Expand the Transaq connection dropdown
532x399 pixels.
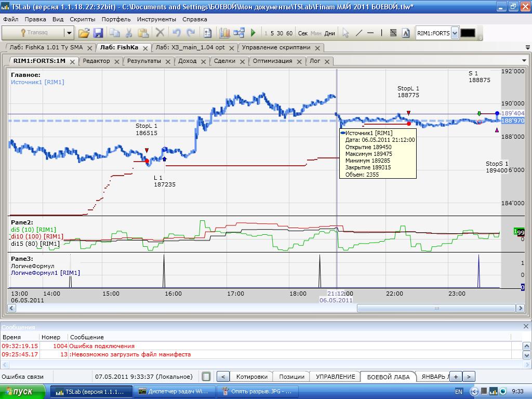[x=69, y=33]
